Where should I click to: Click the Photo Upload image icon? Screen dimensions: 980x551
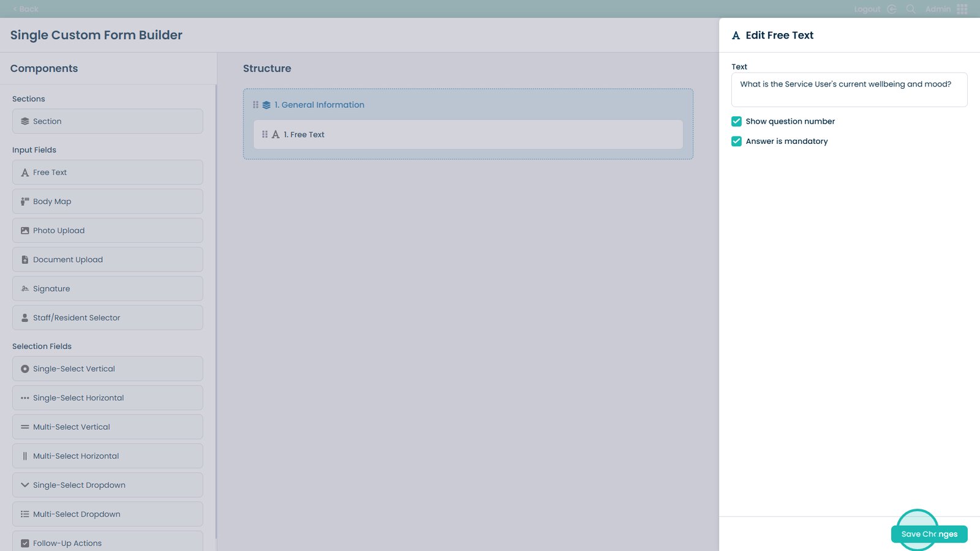point(25,231)
